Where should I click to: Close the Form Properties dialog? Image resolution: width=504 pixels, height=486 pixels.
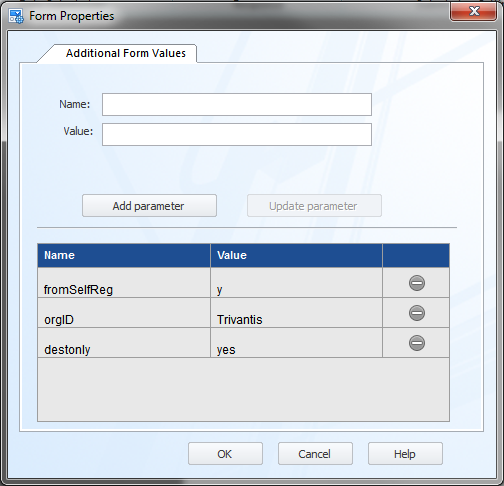pos(473,12)
